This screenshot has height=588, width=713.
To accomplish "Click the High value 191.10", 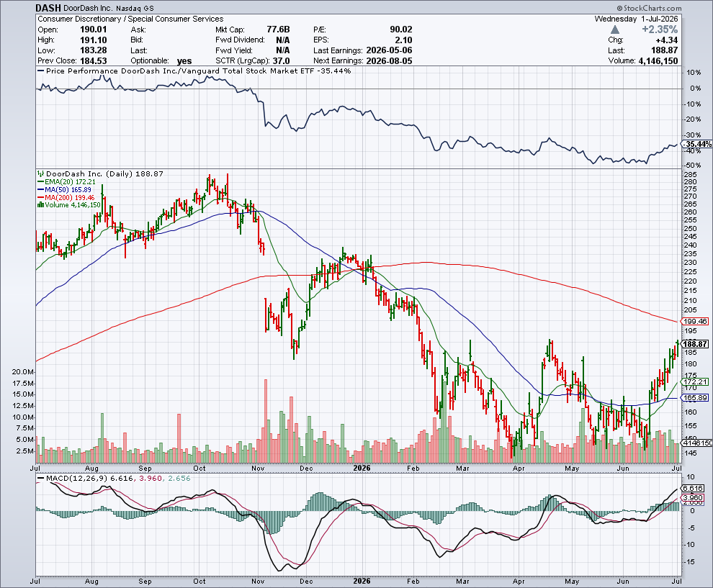I will click(93, 40).
